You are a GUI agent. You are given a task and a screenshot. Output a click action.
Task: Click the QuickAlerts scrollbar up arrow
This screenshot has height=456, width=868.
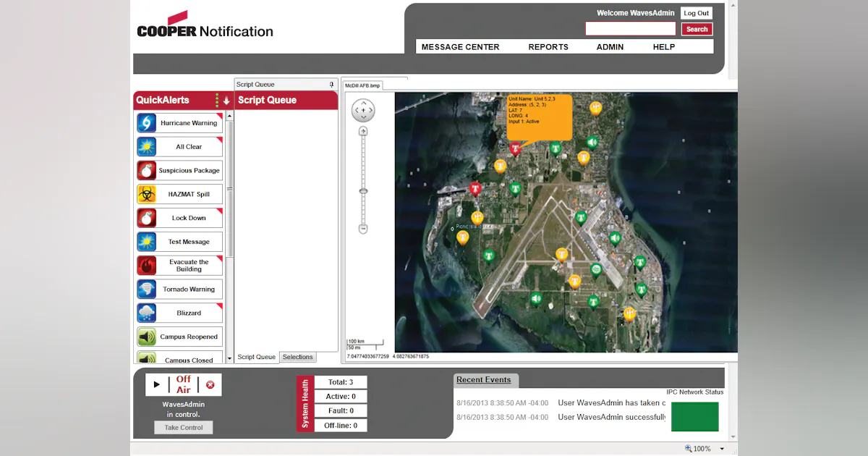[x=230, y=116]
